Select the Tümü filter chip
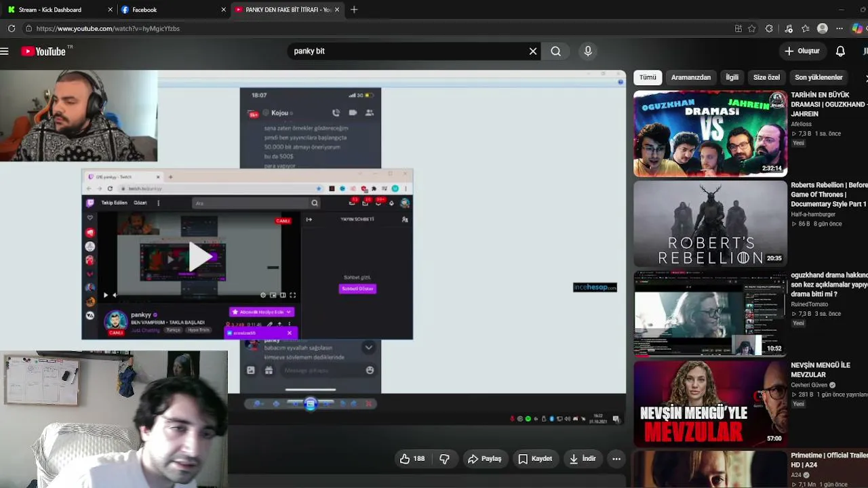Image resolution: width=868 pixels, height=488 pixels. tap(648, 77)
